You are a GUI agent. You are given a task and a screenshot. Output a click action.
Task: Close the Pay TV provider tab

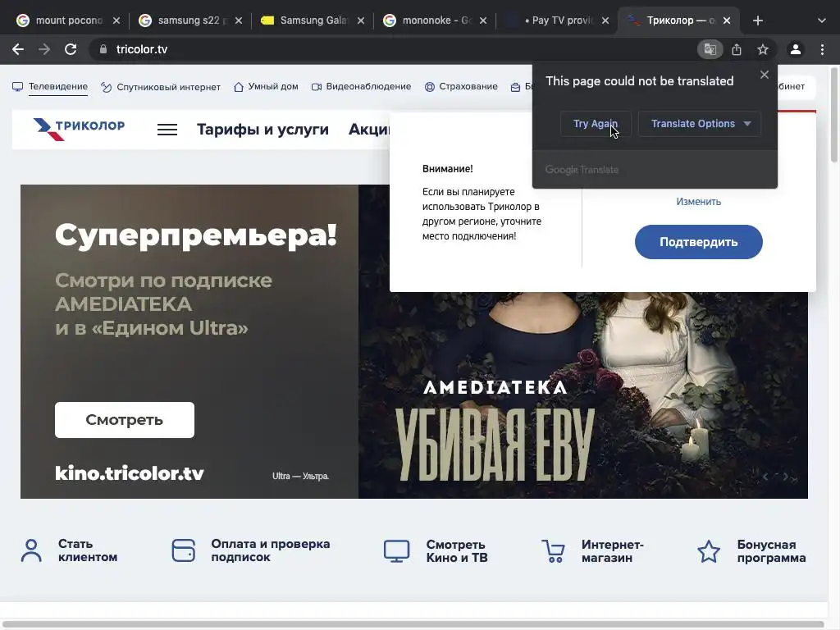coord(605,21)
